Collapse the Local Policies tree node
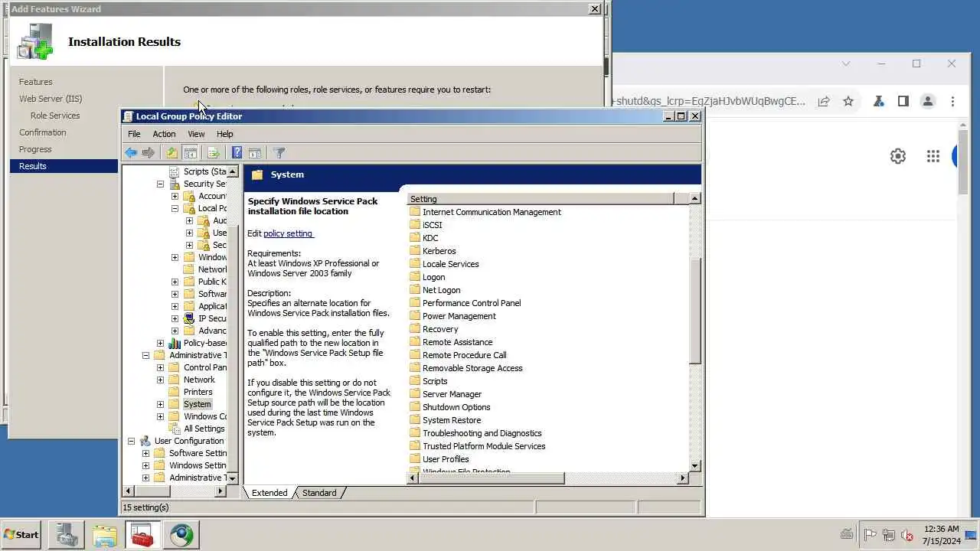980x551 pixels. click(175, 208)
